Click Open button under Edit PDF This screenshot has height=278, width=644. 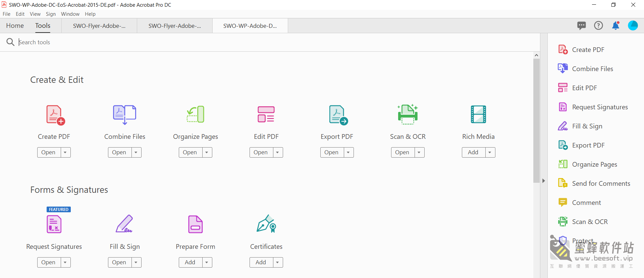[261, 152]
